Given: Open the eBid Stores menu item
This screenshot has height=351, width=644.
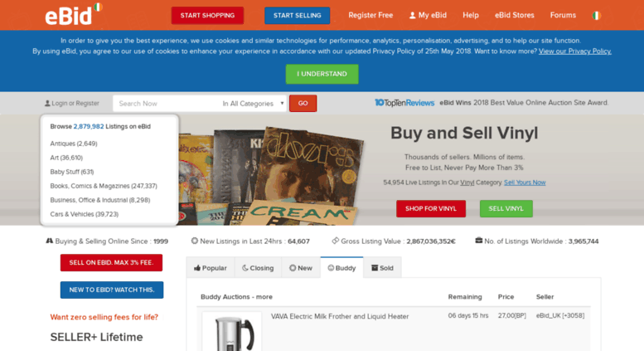Looking at the screenshot, I should point(514,15).
